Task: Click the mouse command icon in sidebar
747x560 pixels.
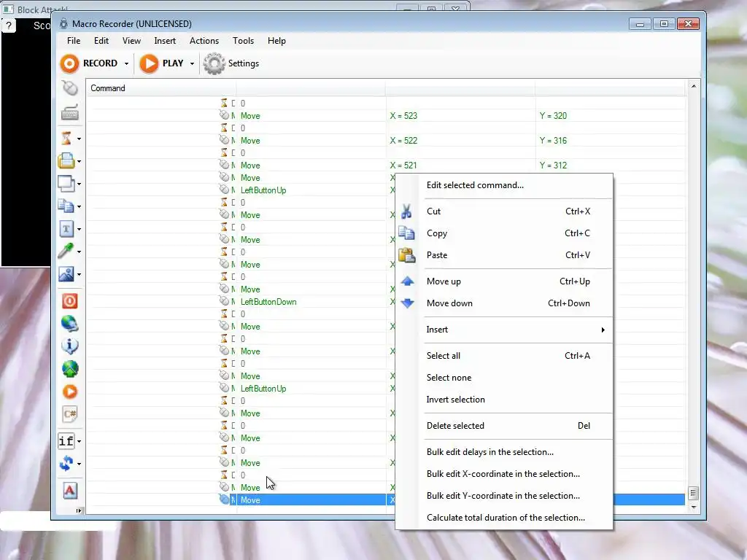Action: 69,88
